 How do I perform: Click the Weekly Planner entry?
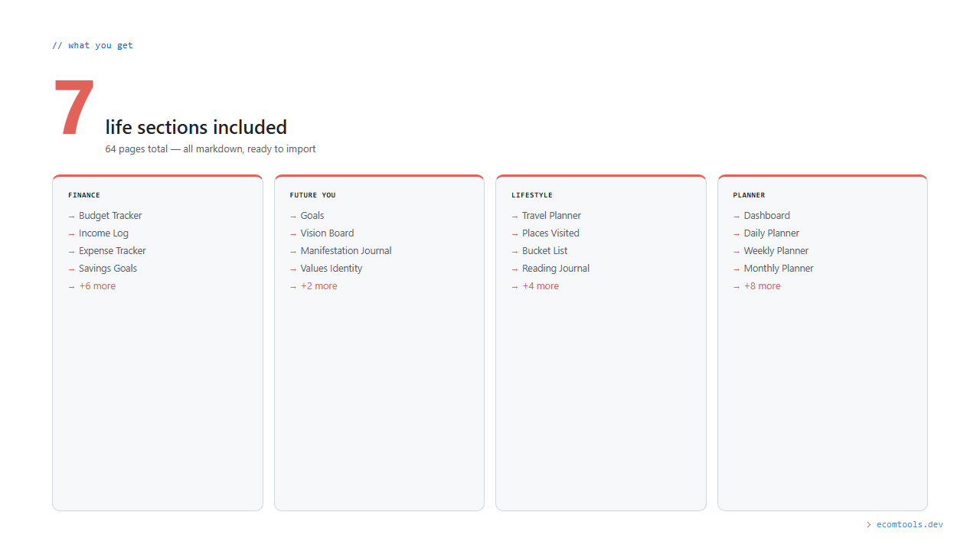click(776, 251)
